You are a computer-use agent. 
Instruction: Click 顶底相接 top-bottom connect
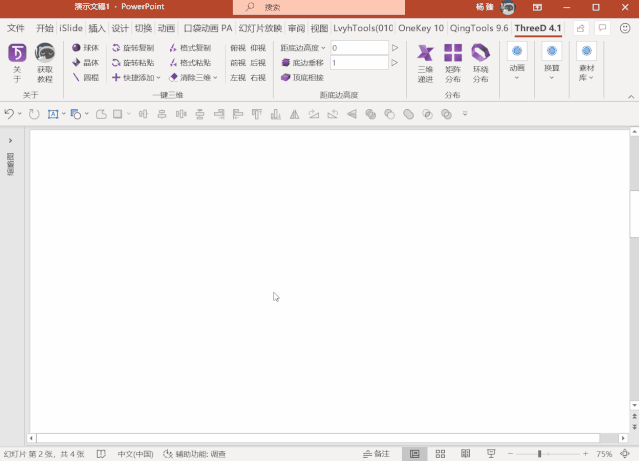302,77
